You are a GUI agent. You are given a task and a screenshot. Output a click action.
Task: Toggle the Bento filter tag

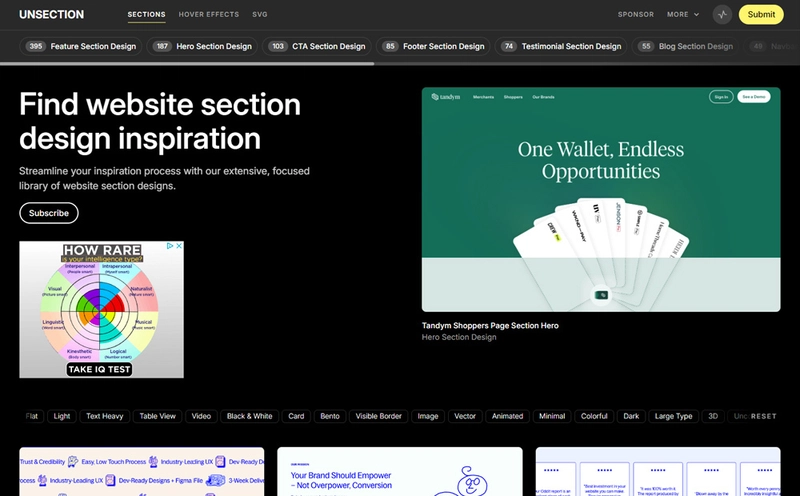[330, 416]
